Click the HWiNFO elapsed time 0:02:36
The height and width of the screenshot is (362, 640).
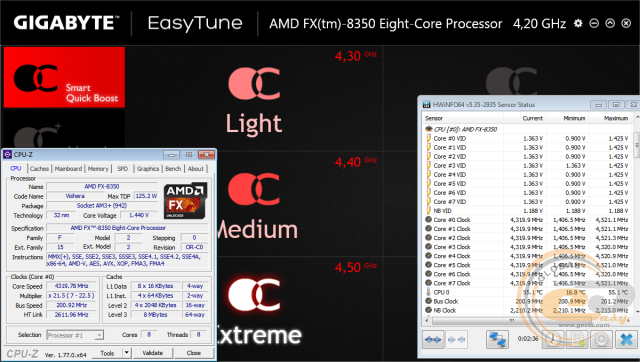[x=528, y=339]
